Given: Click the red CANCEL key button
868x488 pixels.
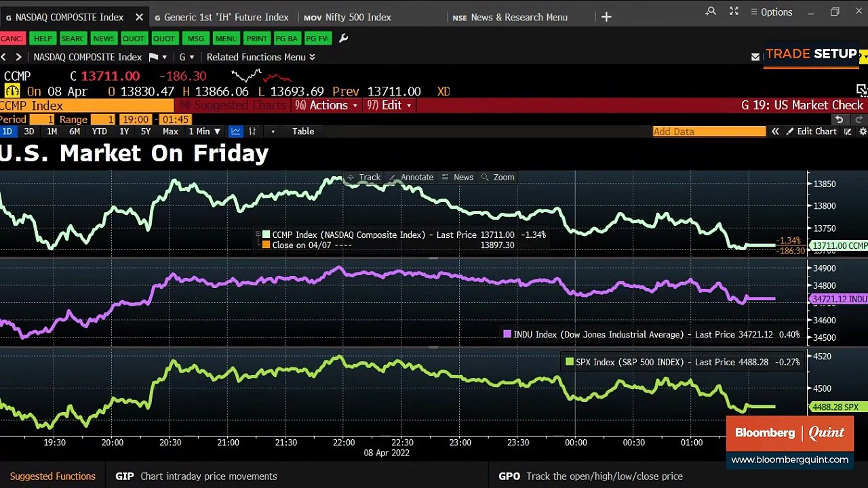Looking at the screenshot, I should point(12,39).
